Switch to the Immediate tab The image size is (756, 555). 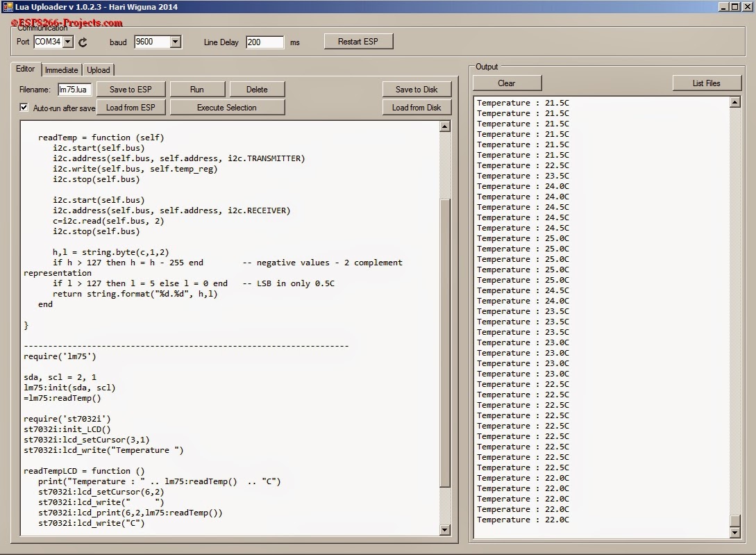click(x=61, y=70)
